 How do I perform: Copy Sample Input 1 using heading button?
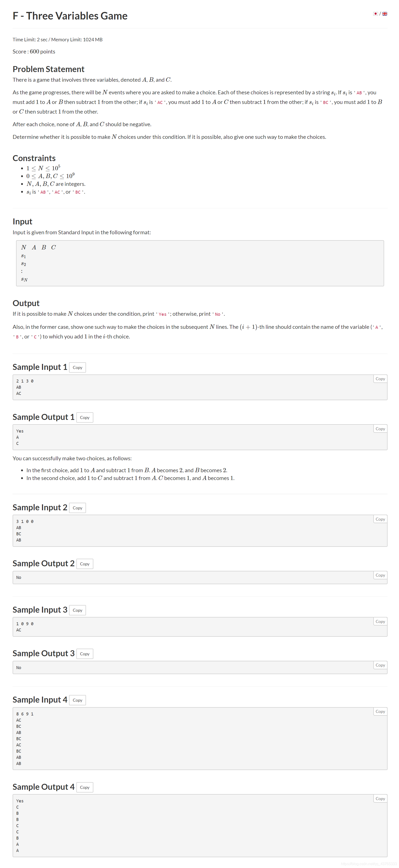click(78, 367)
